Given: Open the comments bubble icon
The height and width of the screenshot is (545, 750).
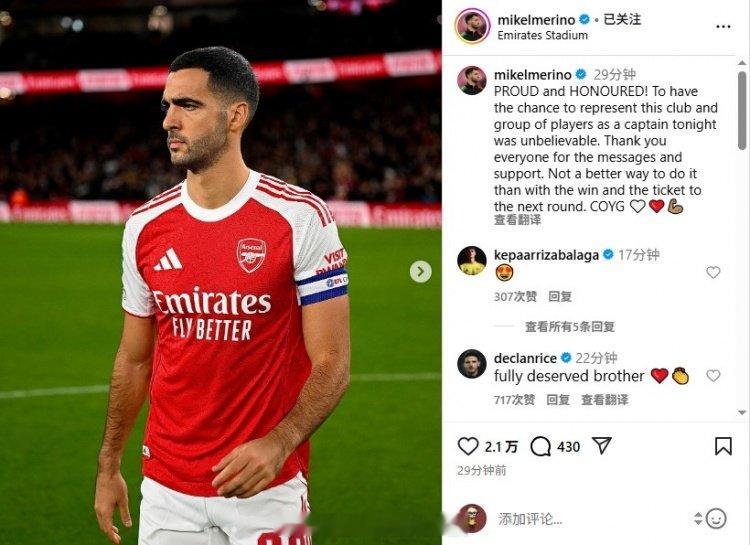Looking at the screenshot, I should point(540,446).
